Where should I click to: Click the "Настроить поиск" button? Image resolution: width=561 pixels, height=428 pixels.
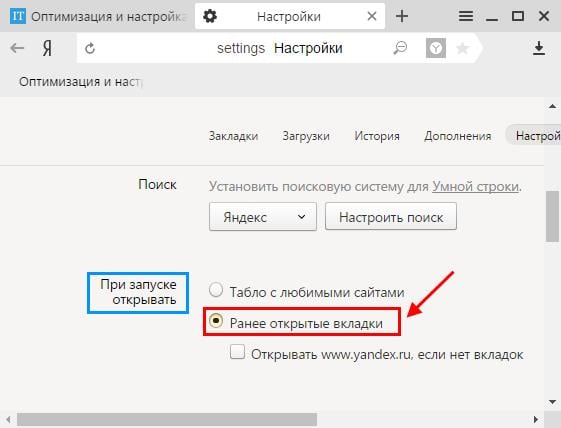point(391,217)
